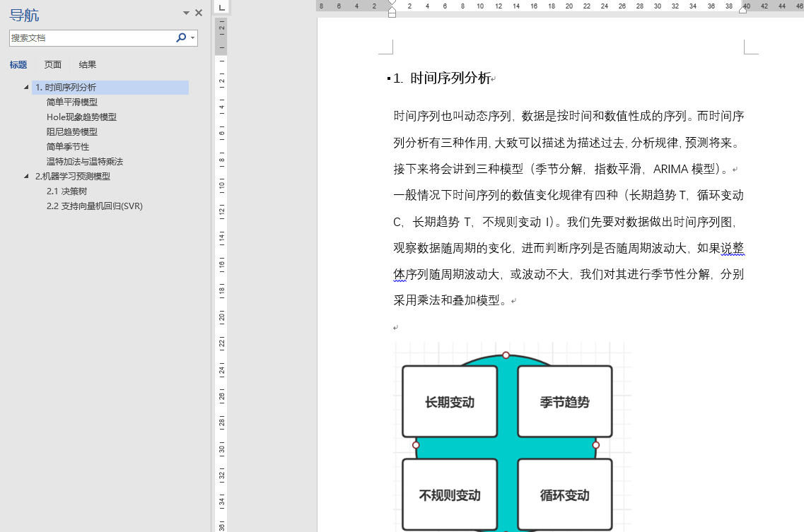Click the paragraph line starting 采用乘法和叠加模型
804x532 pixels.
coord(451,300)
